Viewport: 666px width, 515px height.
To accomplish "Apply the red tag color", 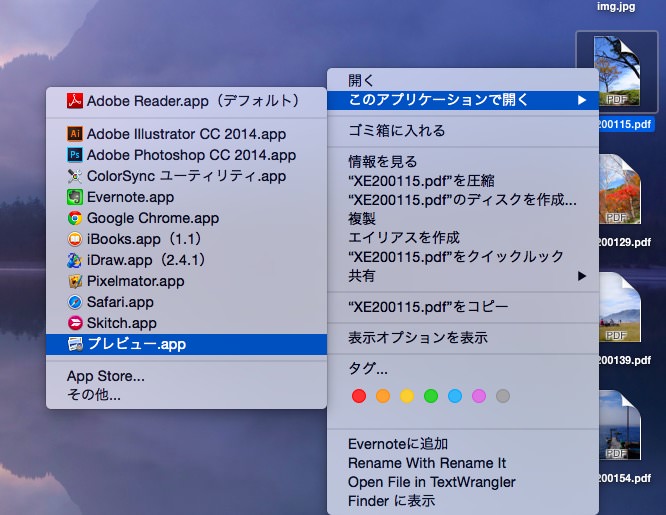I will click(x=359, y=396).
